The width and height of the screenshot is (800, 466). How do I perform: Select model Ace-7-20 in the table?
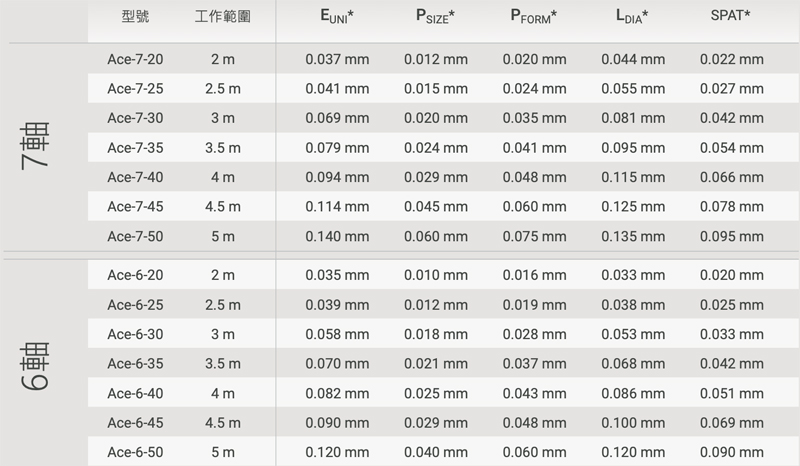pyautogui.click(x=135, y=59)
